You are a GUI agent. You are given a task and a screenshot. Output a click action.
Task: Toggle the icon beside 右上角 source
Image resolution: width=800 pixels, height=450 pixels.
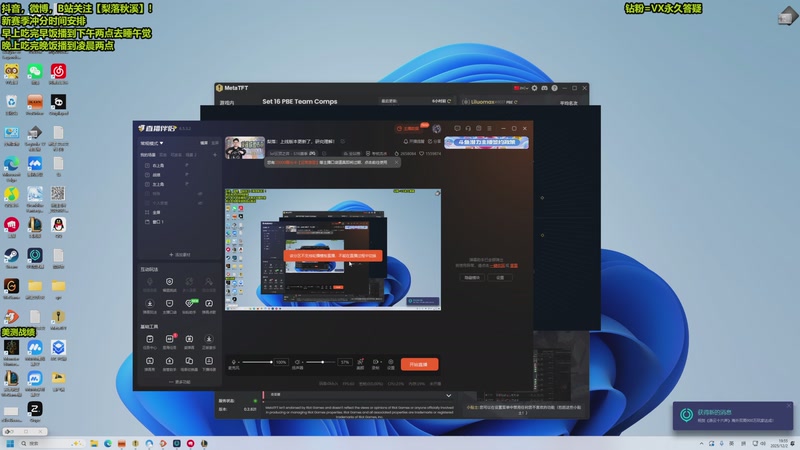pyautogui.click(x=187, y=165)
